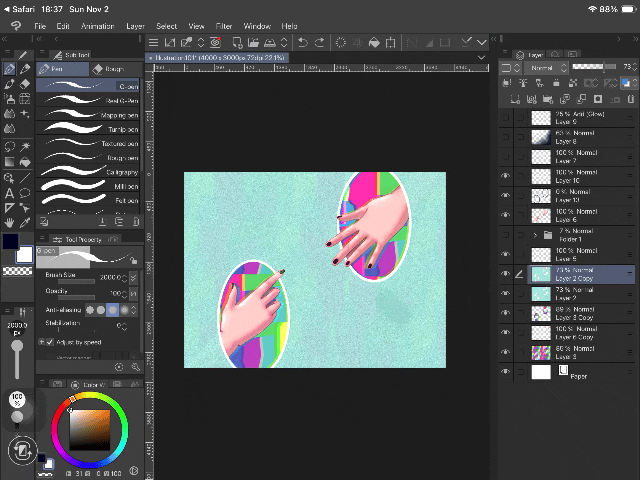Switch to the Rough sub tool tab
The image size is (640, 480).
pos(113,69)
